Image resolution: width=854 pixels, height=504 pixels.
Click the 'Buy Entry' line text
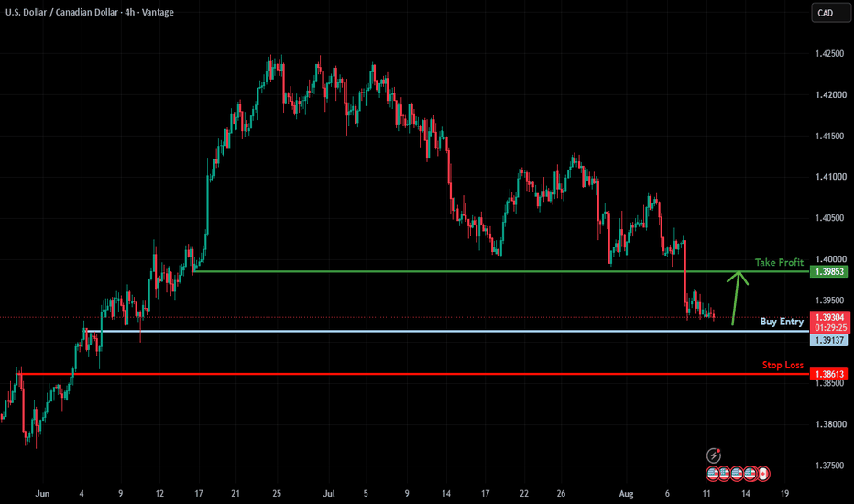[782, 322]
